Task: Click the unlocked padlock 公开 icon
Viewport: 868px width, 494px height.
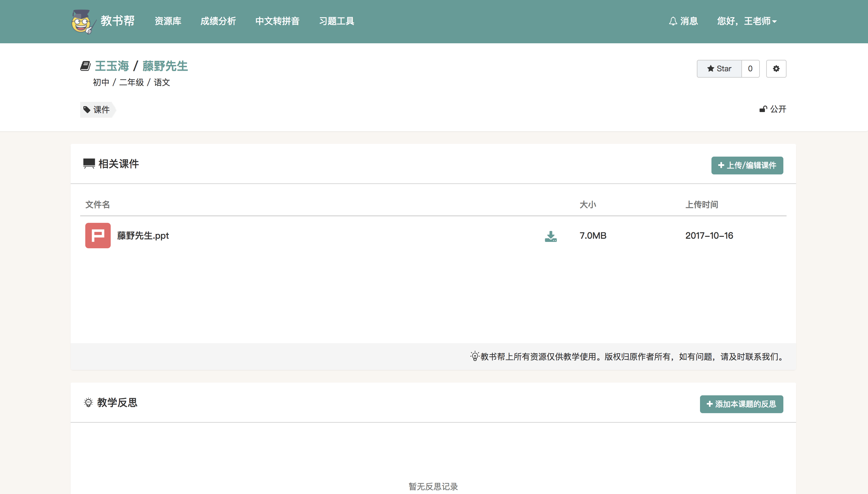Action: [763, 109]
